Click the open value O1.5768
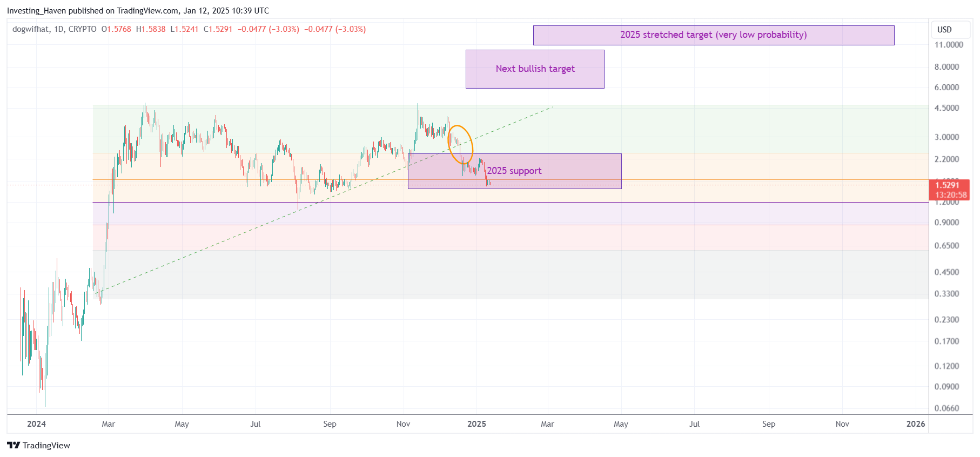The image size is (980, 457). (116, 29)
